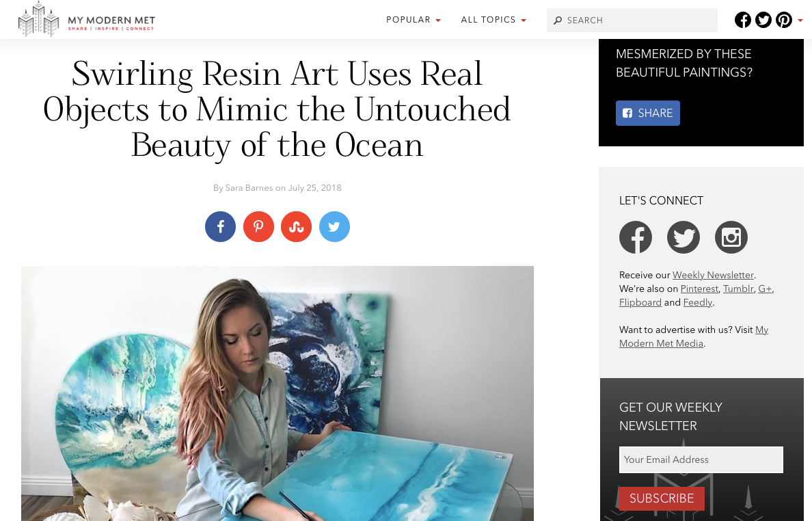This screenshot has height=521, width=812.
Task: Focus the Your Email Address field
Action: (x=701, y=459)
